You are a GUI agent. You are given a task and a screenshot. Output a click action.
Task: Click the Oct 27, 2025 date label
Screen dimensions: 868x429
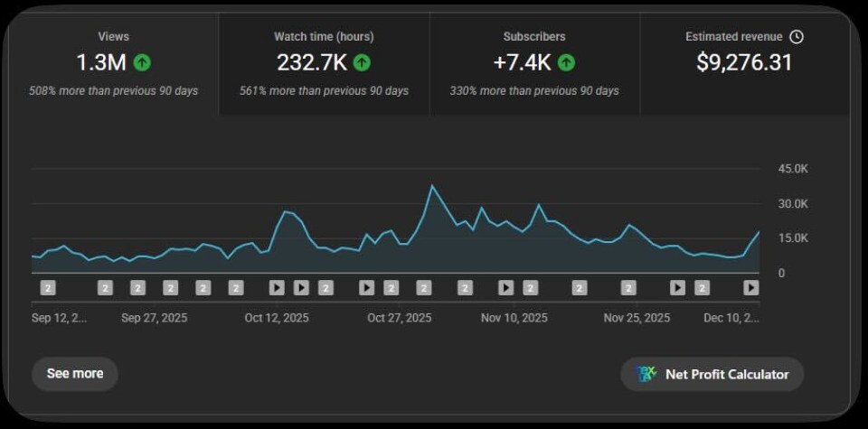pyautogui.click(x=399, y=318)
